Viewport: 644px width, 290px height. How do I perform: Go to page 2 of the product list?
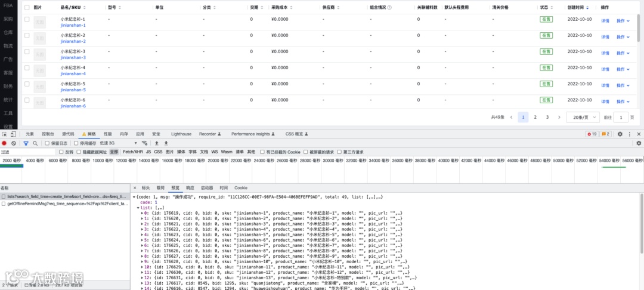point(535,117)
